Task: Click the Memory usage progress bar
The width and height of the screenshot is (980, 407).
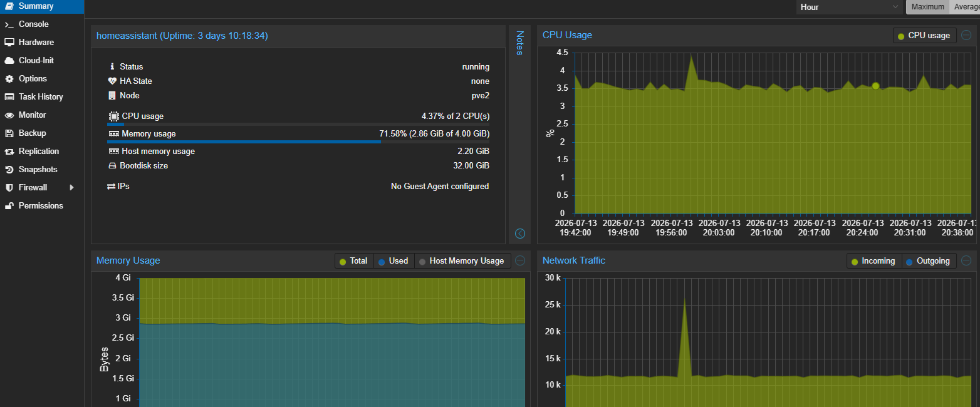Action: point(298,142)
